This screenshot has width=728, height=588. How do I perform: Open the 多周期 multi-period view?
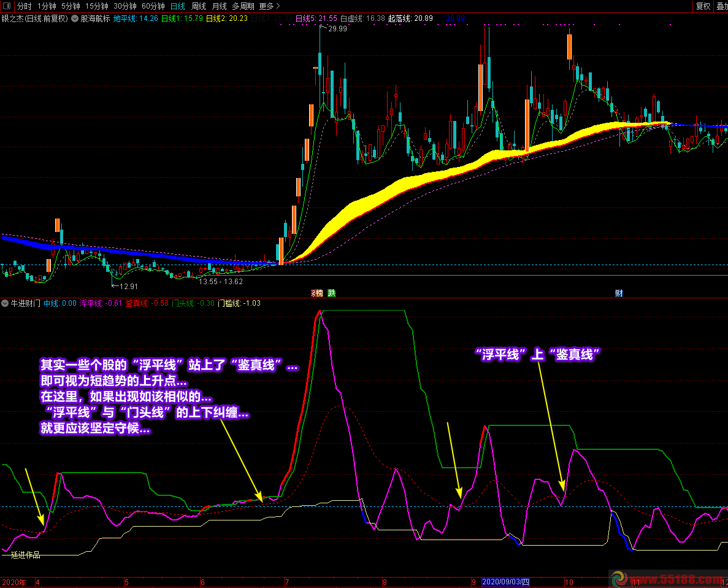tap(243, 6)
